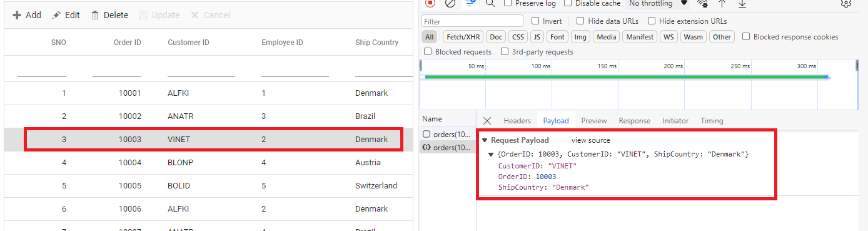Select the grid row with ALFKI order 10001
The width and height of the screenshot is (868, 231).
pyautogui.click(x=209, y=93)
